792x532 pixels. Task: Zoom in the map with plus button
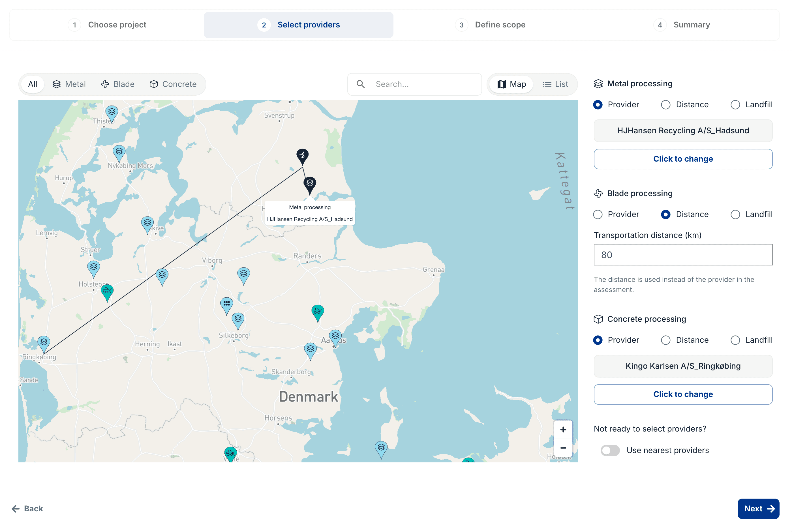pyautogui.click(x=563, y=430)
